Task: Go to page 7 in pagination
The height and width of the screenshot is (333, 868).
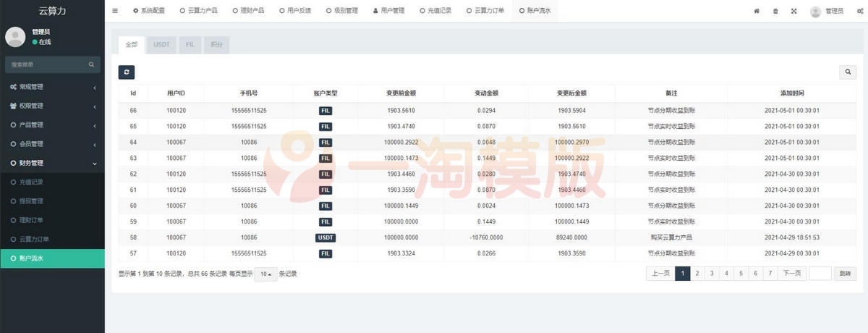Action: click(x=770, y=274)
